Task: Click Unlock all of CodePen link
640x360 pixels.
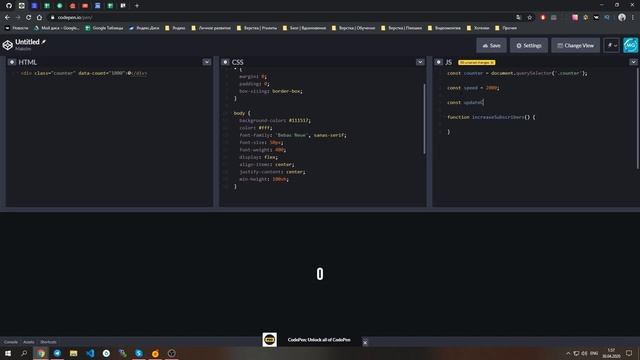Action: click(x=319, y=340)
